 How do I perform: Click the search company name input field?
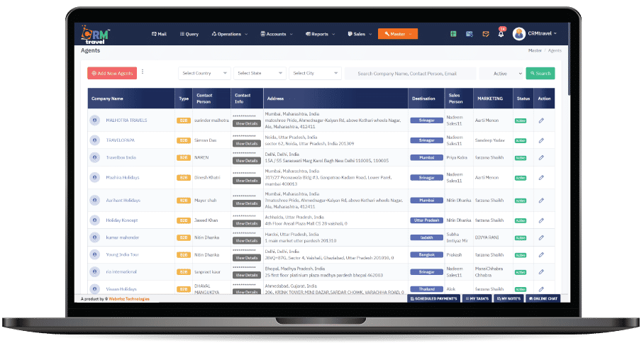(x=411, y=74)
